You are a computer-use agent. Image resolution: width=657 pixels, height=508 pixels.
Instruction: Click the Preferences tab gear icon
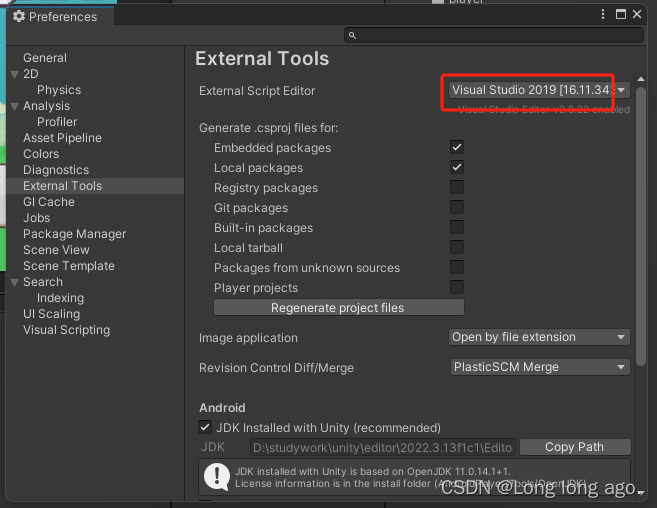tap(19, 16)
